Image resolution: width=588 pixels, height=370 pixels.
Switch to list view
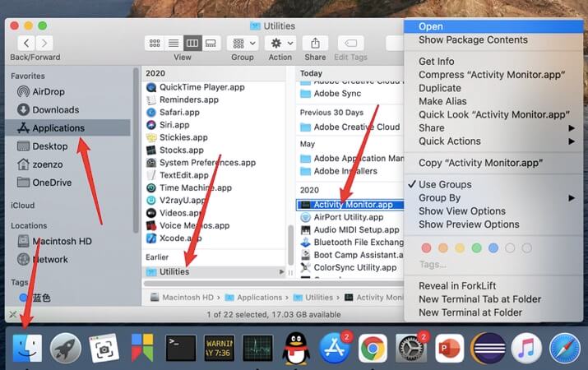(x=174, y=44)
